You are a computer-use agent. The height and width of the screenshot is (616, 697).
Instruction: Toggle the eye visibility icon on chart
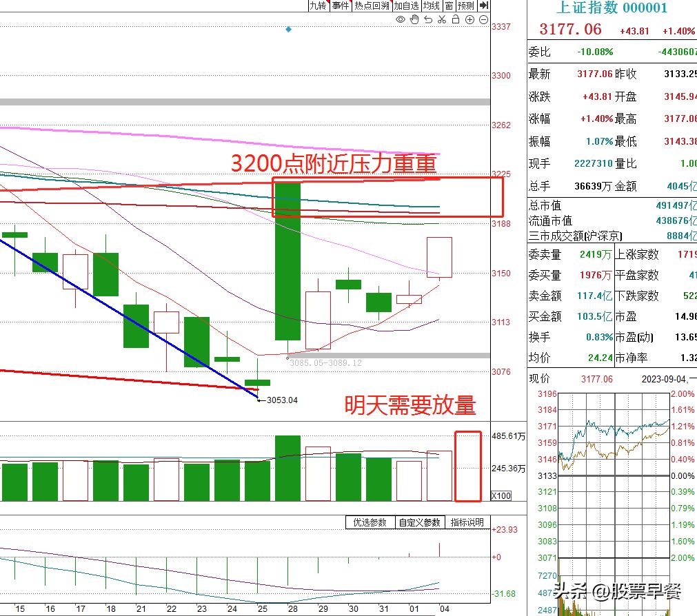401,19
